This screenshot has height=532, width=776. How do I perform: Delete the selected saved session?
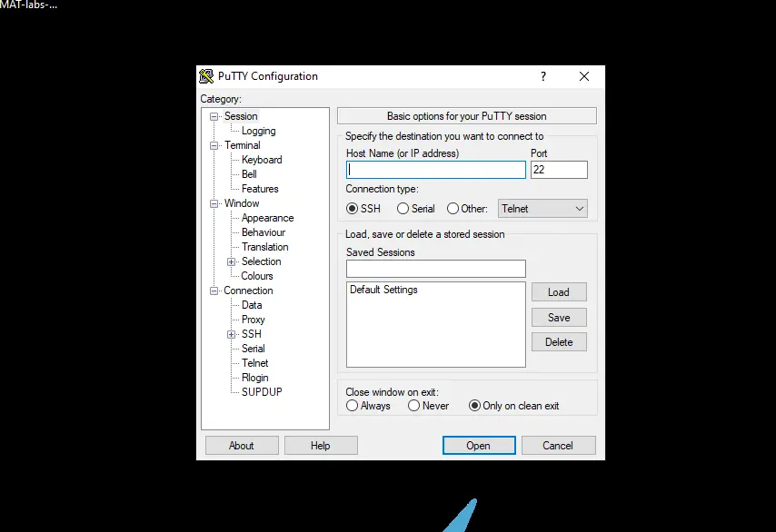pos(559,342)
